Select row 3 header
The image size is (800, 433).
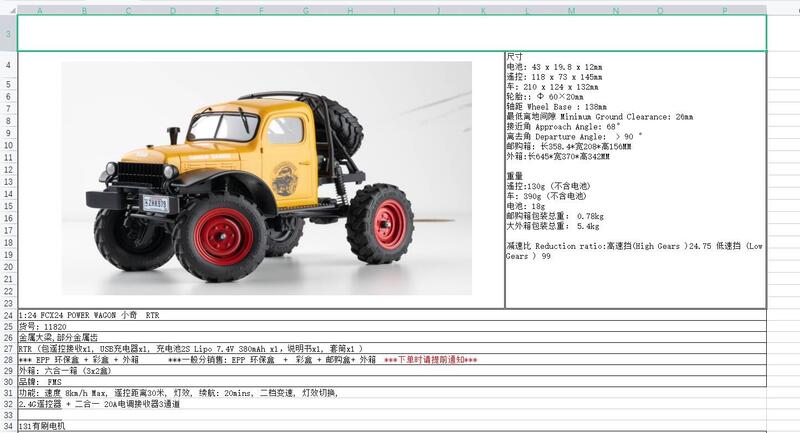tap(8, 33)
